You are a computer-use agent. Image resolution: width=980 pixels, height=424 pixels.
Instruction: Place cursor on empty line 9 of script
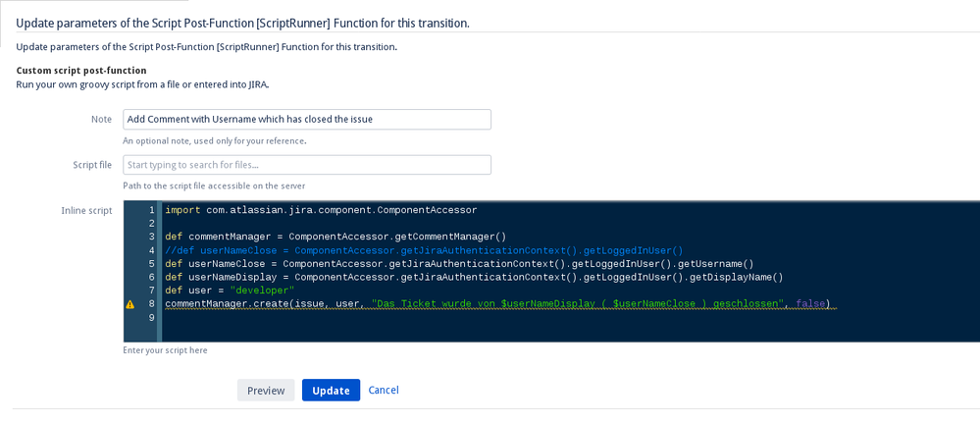[x=569, y=318]
